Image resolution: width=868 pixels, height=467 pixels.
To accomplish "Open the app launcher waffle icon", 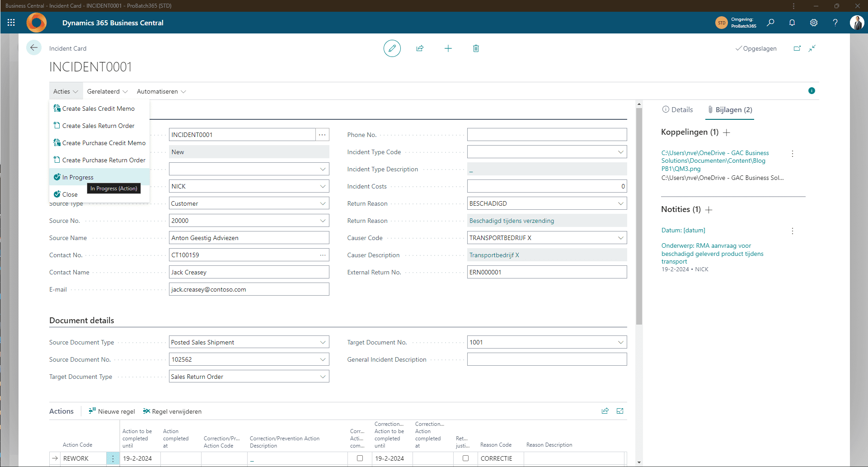I will [x=11, y=23].
